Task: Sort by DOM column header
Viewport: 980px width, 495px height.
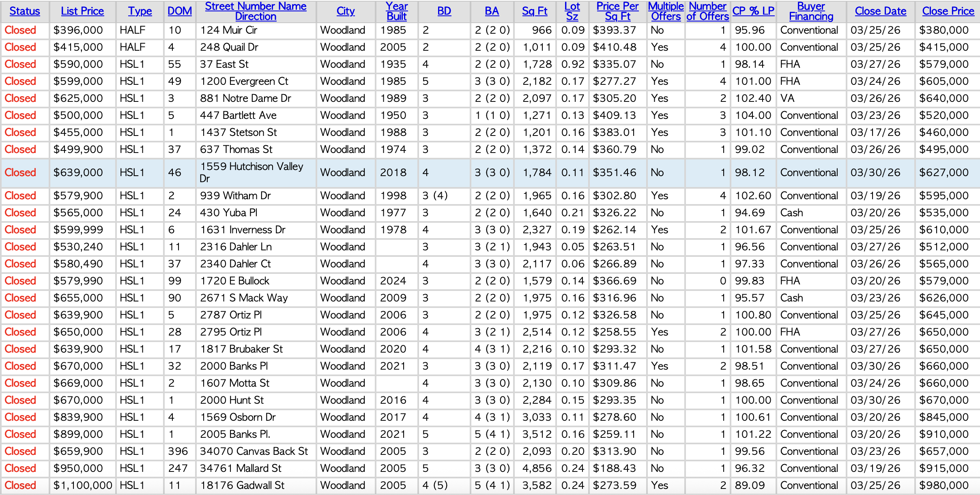Action: 180,11
